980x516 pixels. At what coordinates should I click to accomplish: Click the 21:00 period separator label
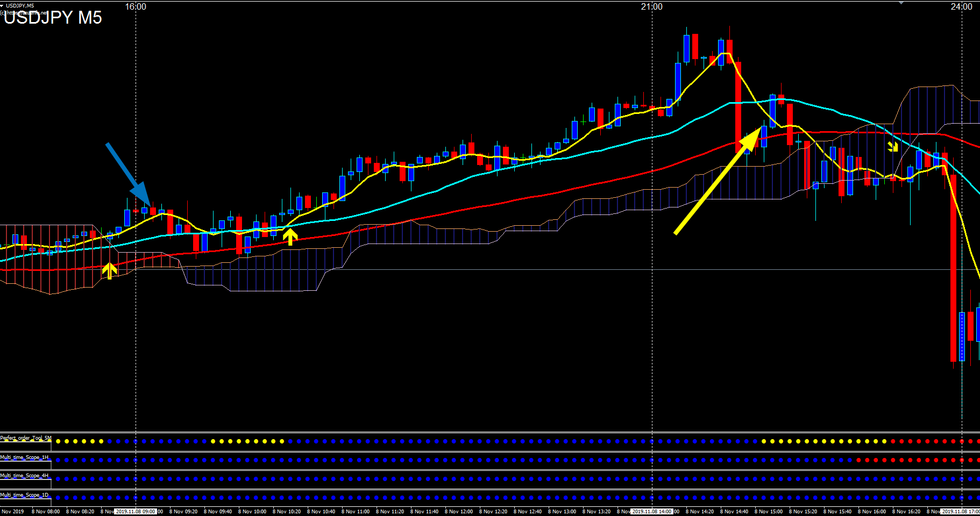point(652,6)
